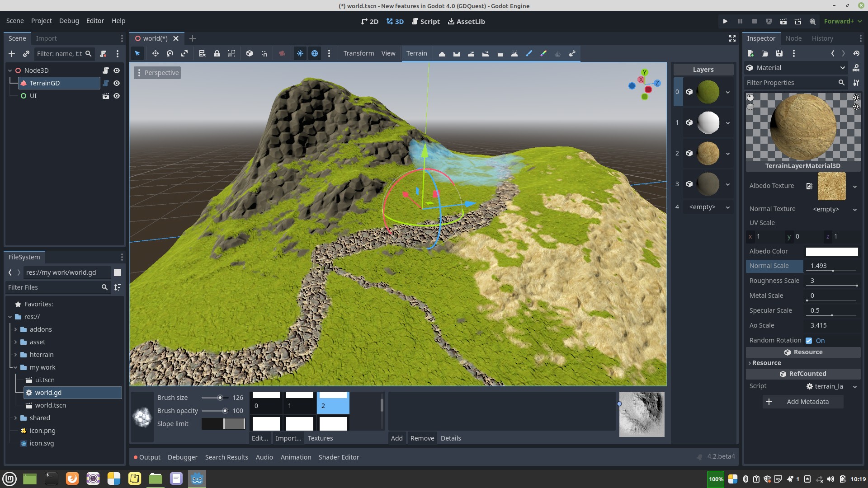Load an existing resource in Inspector
The height and width of the screenshot is (488, 868).
(x=765, y=53)
